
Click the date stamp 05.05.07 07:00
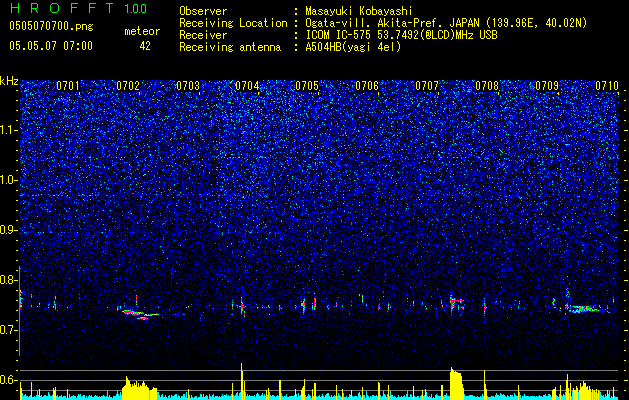pyautogui.click(x=51, y=46)
